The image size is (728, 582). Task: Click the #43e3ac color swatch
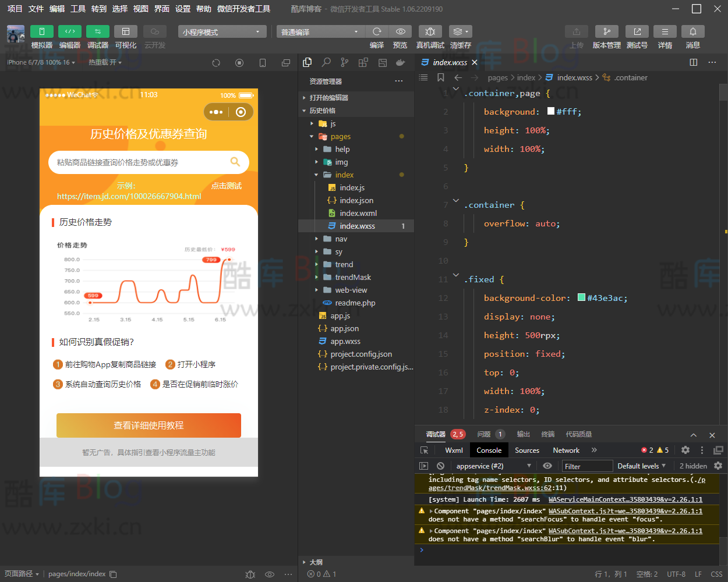(x=581, y=298)
